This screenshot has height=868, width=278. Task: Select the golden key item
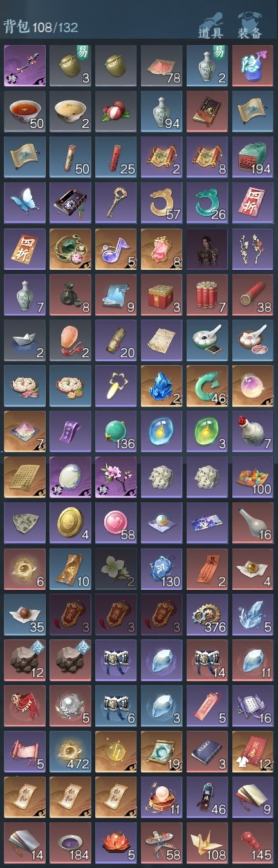(116, 203)
